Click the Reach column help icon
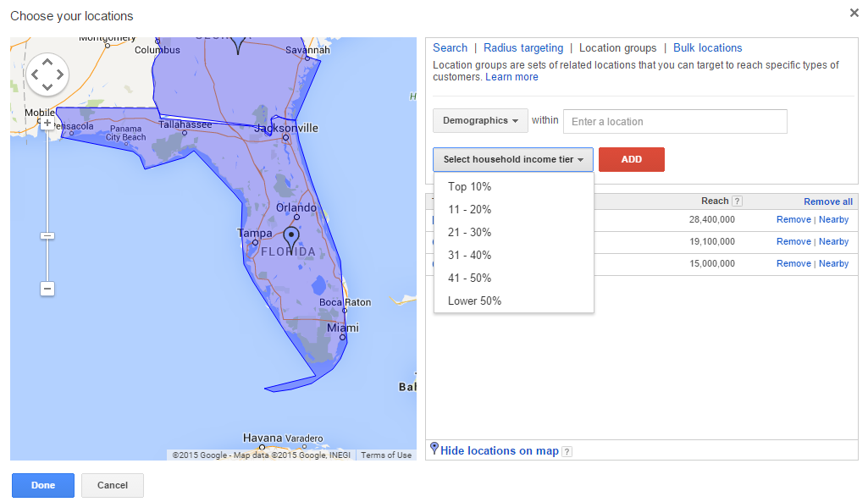 pos(737,201)
